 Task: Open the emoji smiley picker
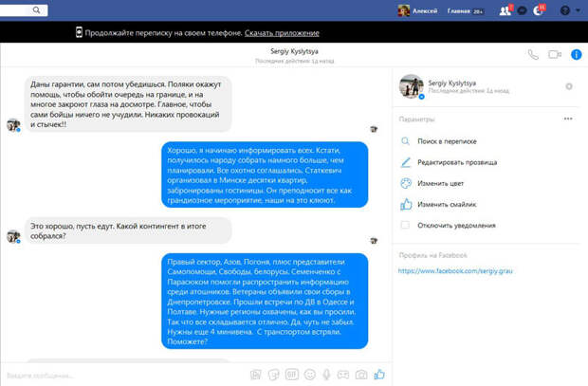pos(310,375)
